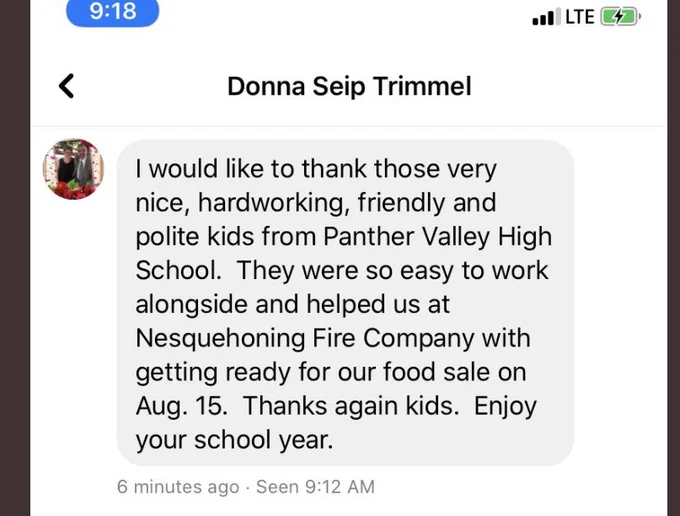Viewport: 680px width, 516px height.
Task: Go back using the left chevron arrow
Action: [x=66, y=86]
